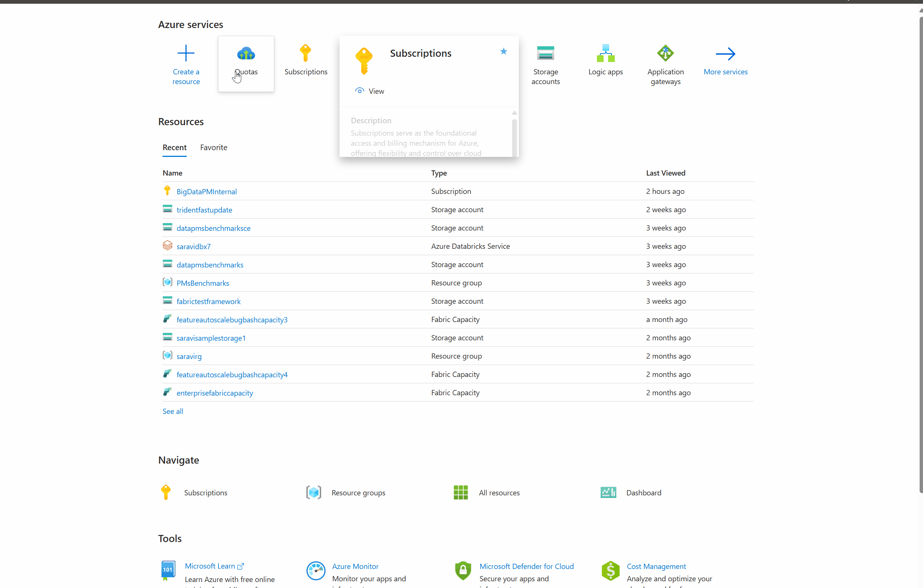
Task: Click View in Subscriptions popup
Action: click(376, 91)
